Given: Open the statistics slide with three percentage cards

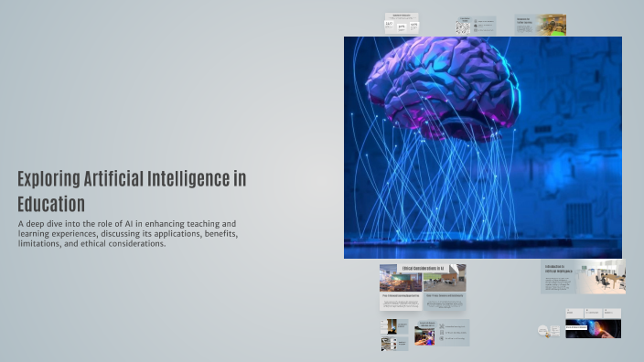Looking at the screenshot, I should coord(402,23).
